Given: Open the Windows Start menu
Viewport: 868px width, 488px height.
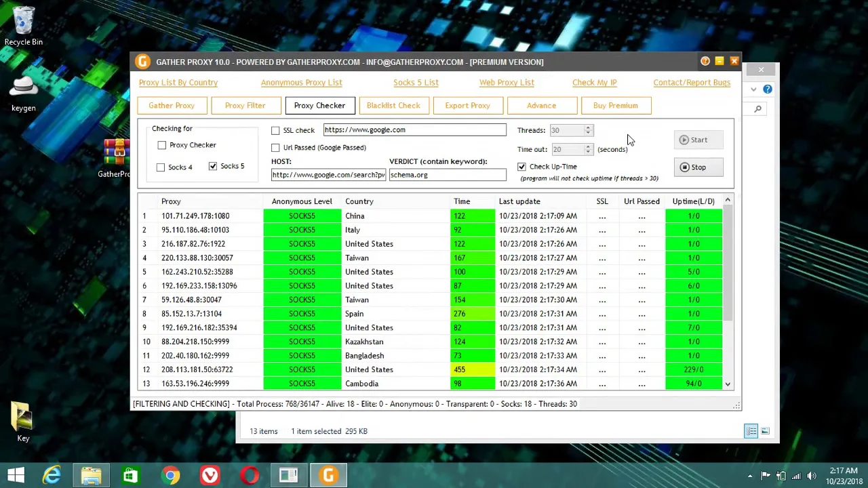Looking at the screenshot, I should 16,475.
